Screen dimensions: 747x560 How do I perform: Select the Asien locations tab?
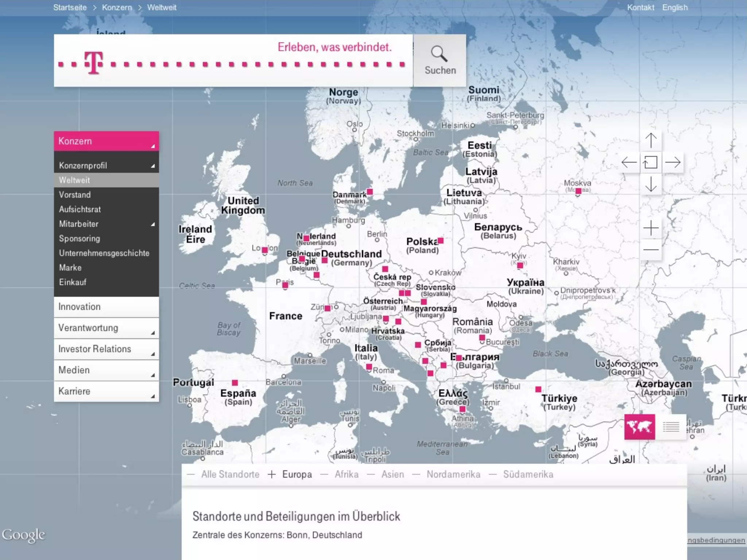point(392,474)
